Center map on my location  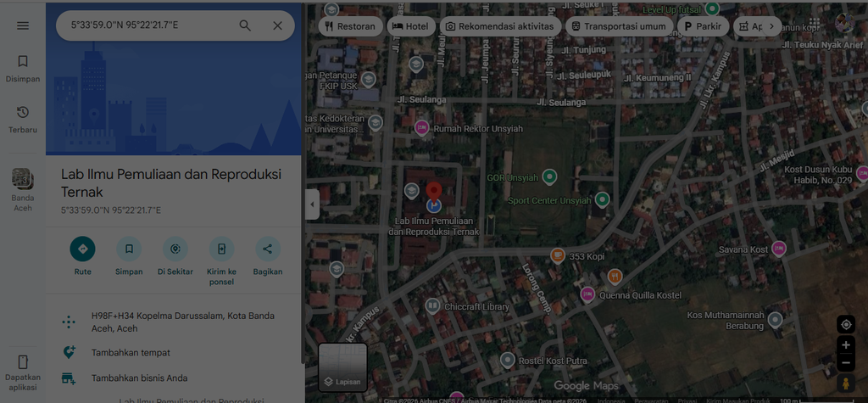tap(845, 324)
